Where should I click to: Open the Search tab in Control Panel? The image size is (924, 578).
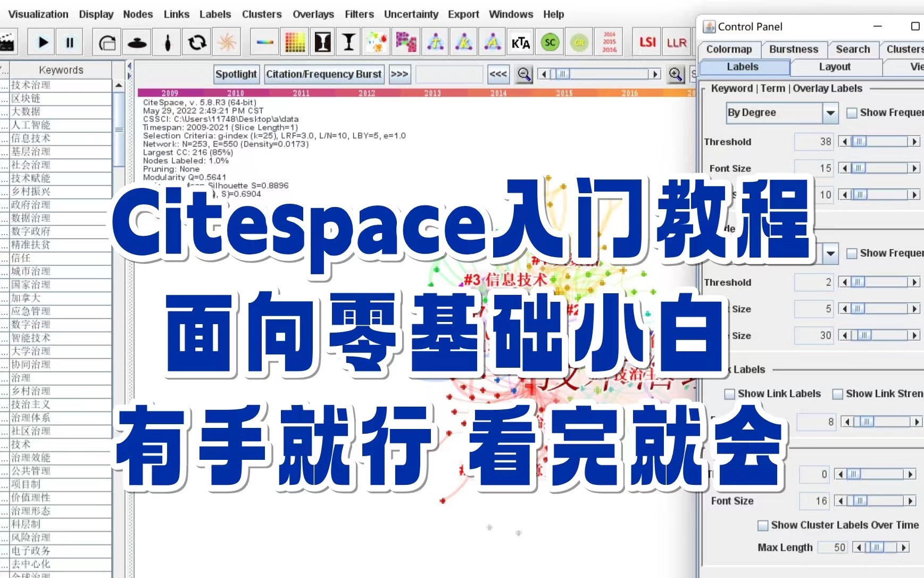pos(853,49)
